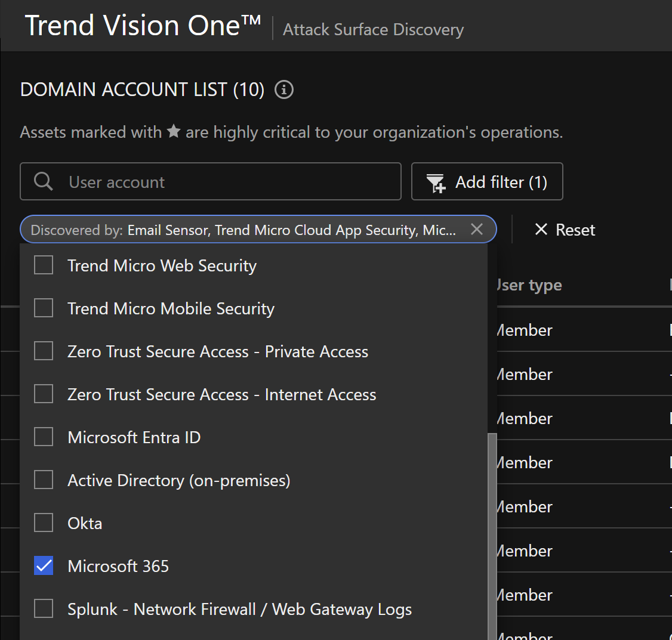The height and width of the screenshot is (640, 672).
Task: Select Zero Trust Secure Access - Internet Access
Action: click(44, 394)
